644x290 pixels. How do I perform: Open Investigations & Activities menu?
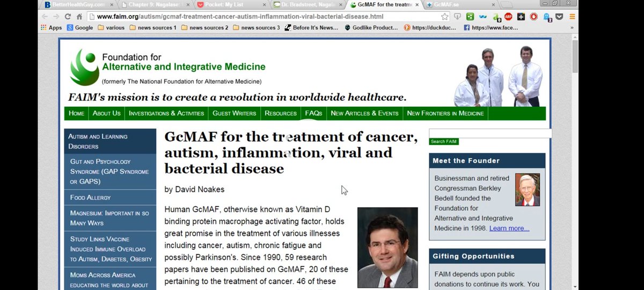coord(166,113)
